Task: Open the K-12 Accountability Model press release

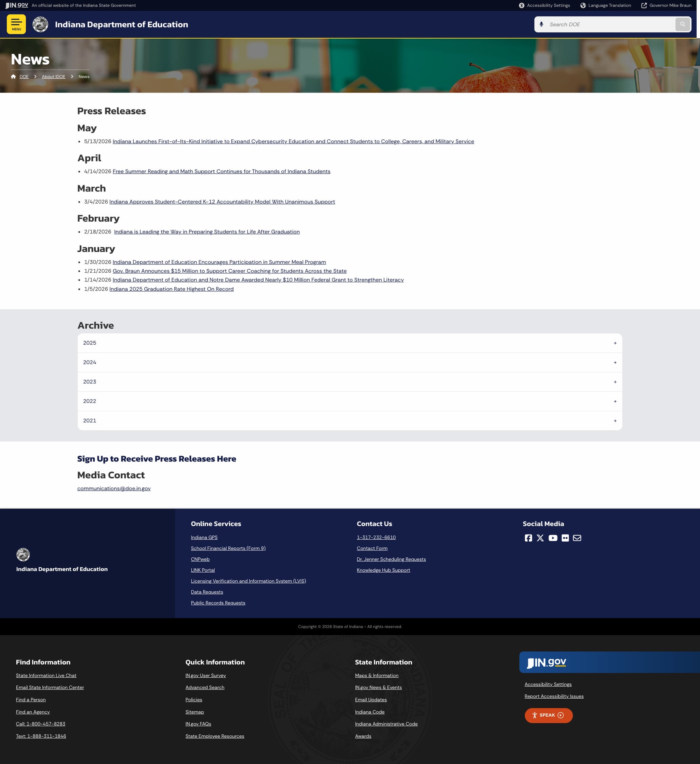Action: 222,202
